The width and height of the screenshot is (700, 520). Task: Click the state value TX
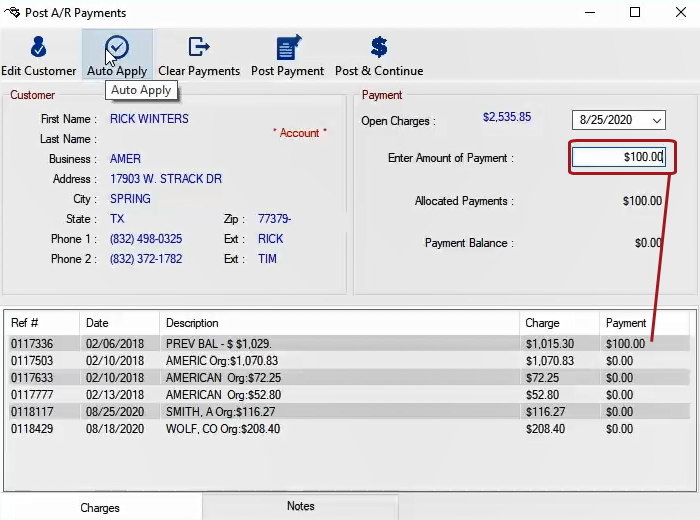click(117, 219)
